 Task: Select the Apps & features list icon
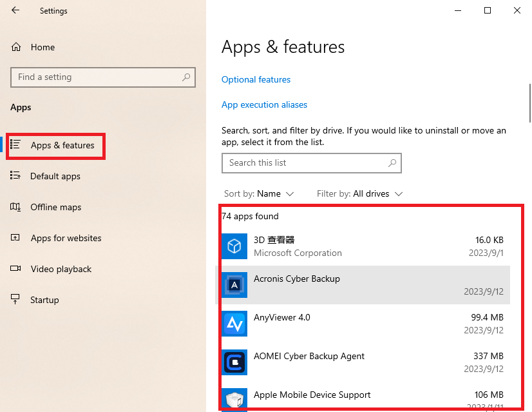(x=15, y=144)
